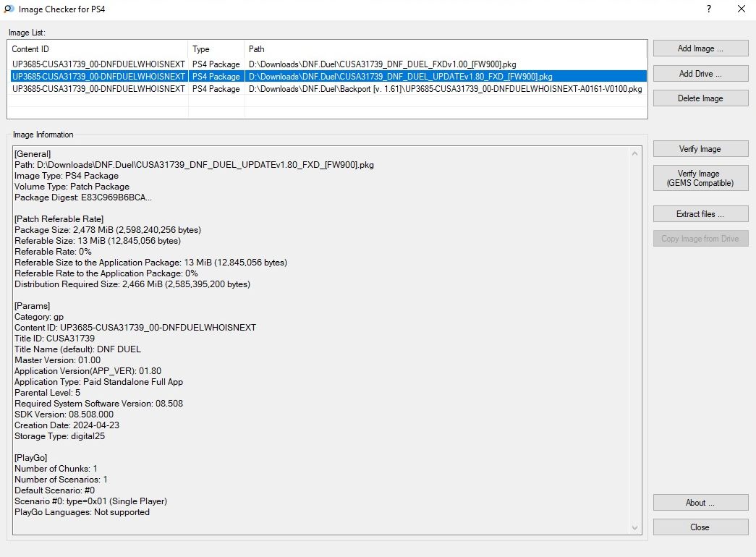The width and height of the screenshot is (756, 557).
Task: Click the Number of Scenarios: 1 line
Action: coord(61,480)
